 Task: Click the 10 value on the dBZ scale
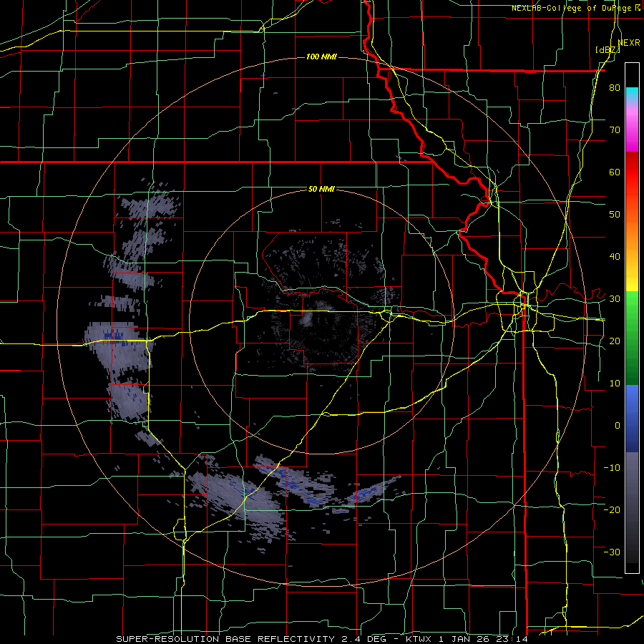coord(615,384)
